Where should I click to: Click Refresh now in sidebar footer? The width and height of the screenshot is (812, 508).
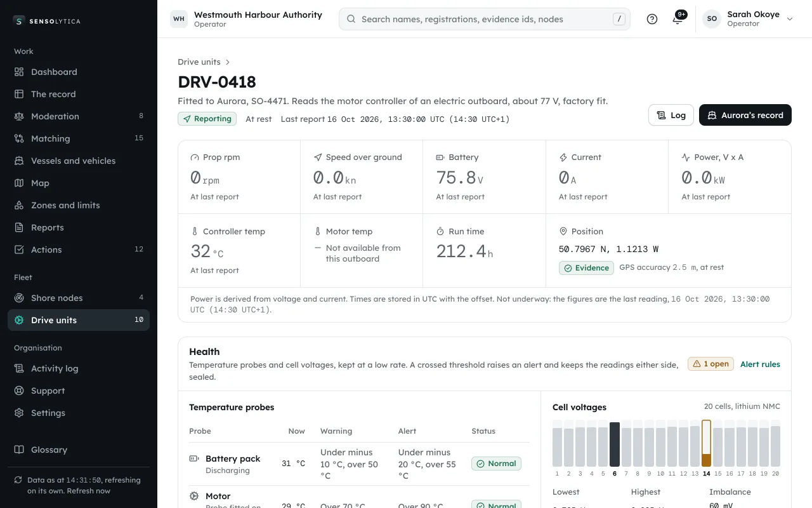point(89,491)
